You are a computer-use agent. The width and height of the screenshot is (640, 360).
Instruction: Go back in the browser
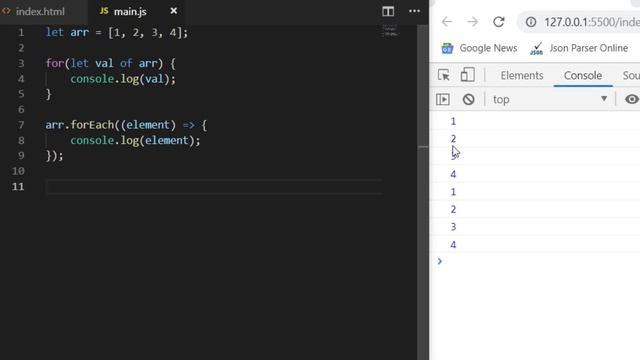click(447, 22)
